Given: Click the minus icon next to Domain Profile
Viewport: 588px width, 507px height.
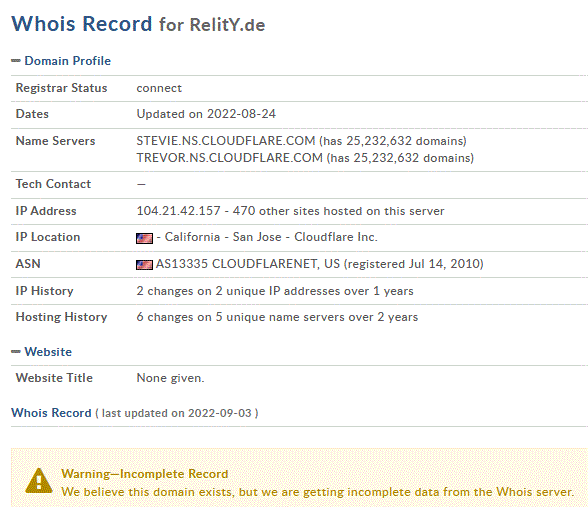Looking at the screenshot, I should [16, 61].
